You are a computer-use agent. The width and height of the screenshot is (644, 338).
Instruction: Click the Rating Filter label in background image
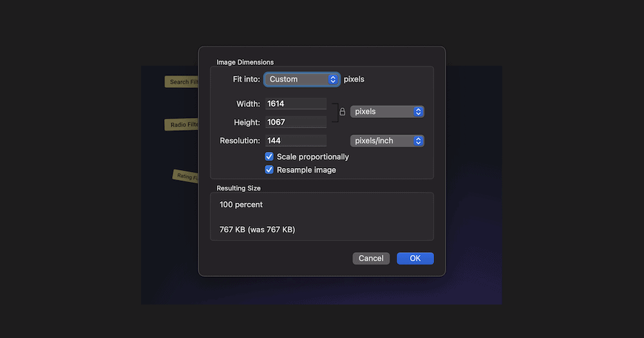[x=185, y=176]
